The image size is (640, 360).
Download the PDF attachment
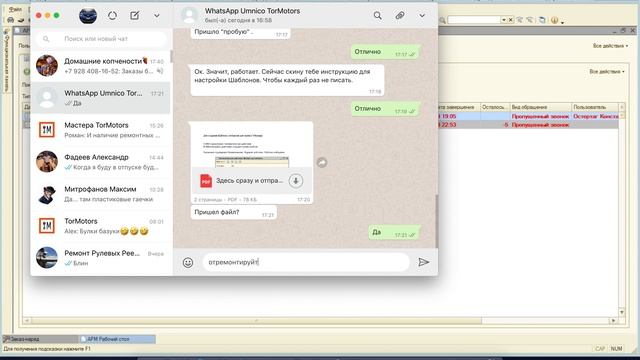(x=296, y=180)
